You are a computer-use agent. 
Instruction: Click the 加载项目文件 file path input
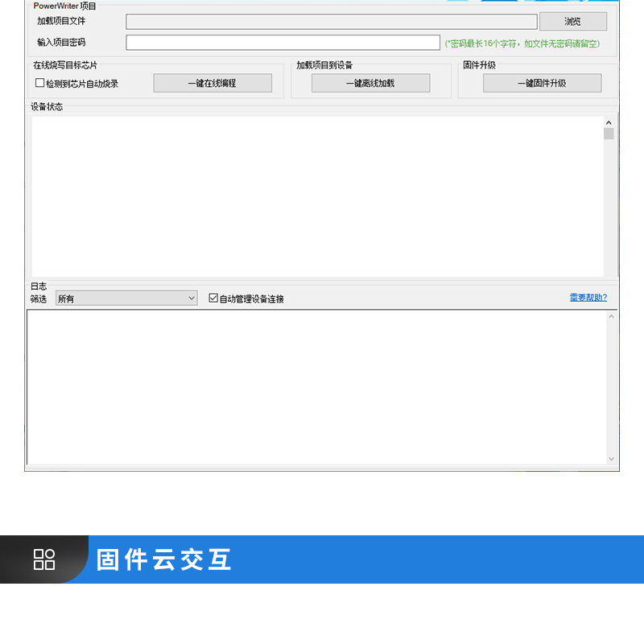(x=332, y=22)
